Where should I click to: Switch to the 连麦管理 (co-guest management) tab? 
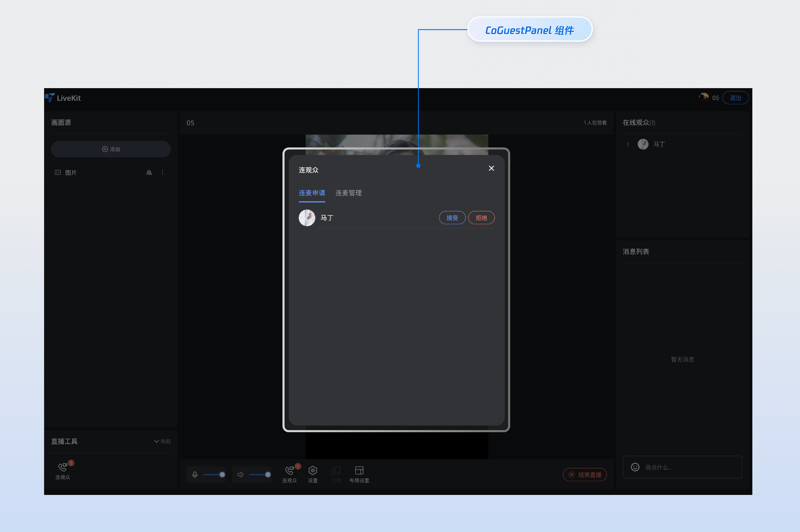[348, 193]
